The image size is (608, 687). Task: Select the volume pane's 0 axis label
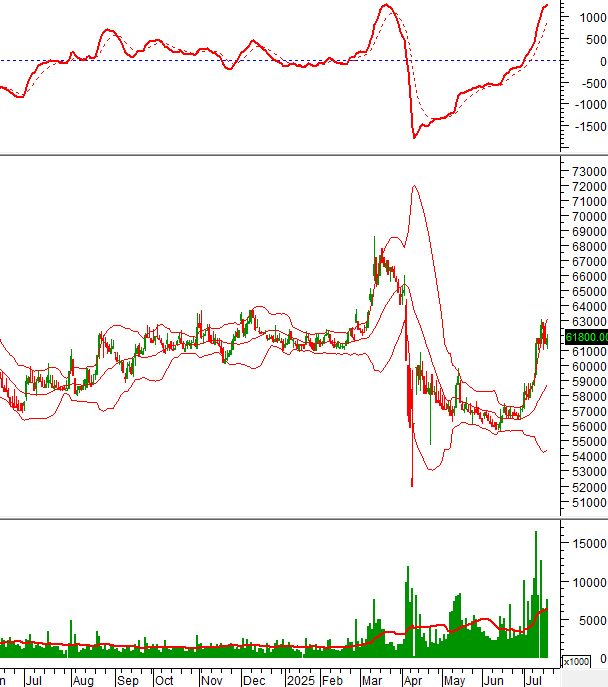click(x=604, y=659)
